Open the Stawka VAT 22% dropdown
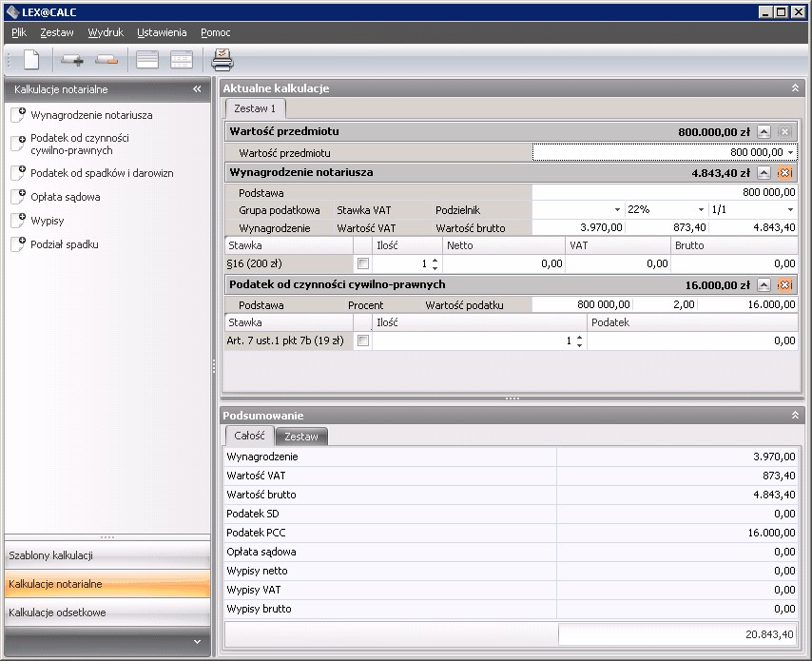The height and width of the screenshot is (661, 812). (x=702, y=209)
